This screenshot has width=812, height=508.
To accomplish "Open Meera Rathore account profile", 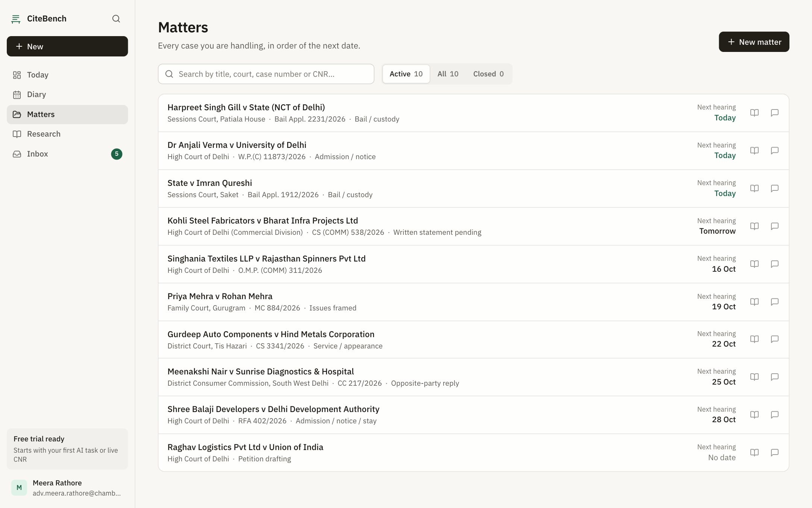I will (x=67, y=488).
